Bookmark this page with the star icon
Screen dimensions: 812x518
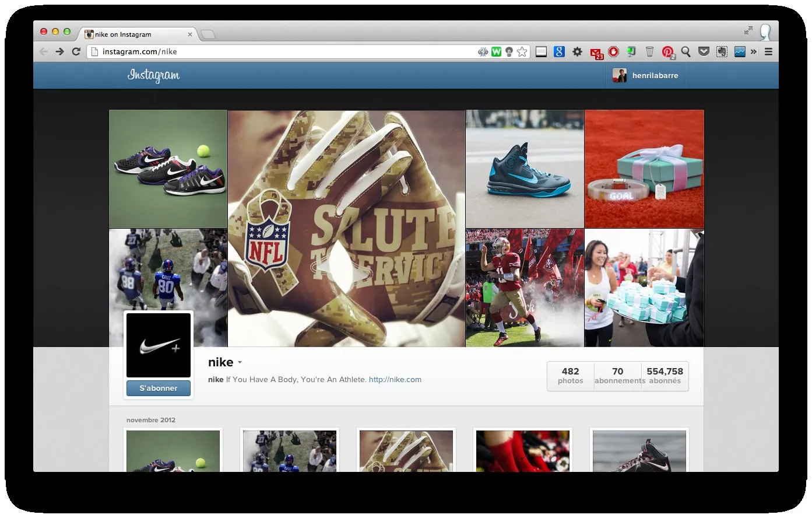[x=522, y=52]
